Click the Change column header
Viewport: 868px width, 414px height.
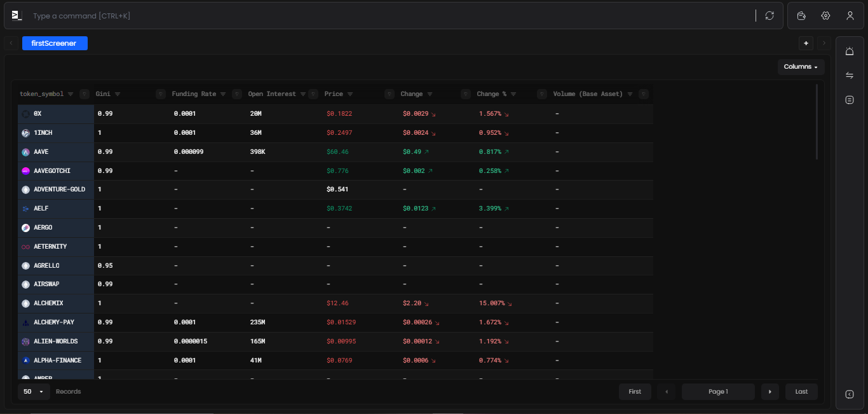point(412,94)
